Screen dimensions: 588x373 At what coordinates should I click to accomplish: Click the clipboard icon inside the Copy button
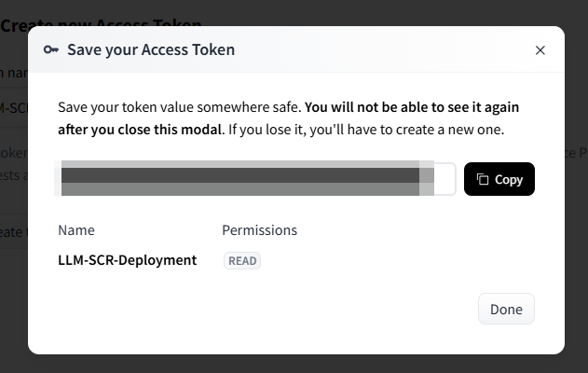click(483, 179)
